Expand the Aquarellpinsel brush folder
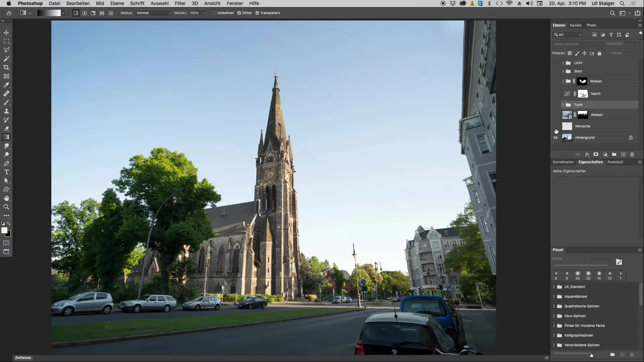644x362 pixels. tap(554, 296)
